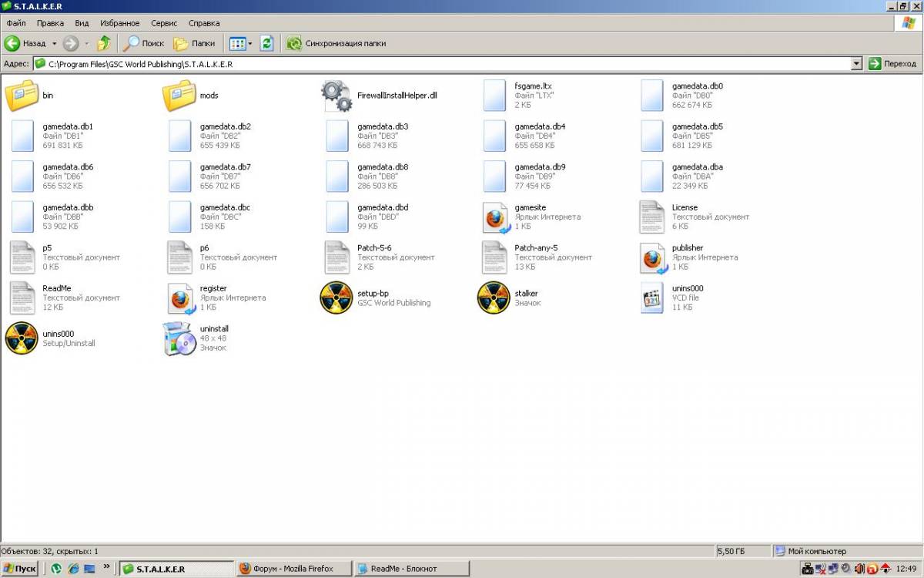Switch to ReadMe - Блокнот taskbar button
Image resolution: width=924 pixels, height=578 pixels.
(x=412, y=569)
